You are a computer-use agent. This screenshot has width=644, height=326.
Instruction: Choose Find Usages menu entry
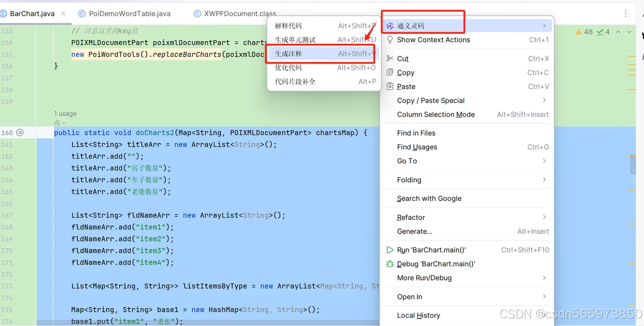coord(468,147)
